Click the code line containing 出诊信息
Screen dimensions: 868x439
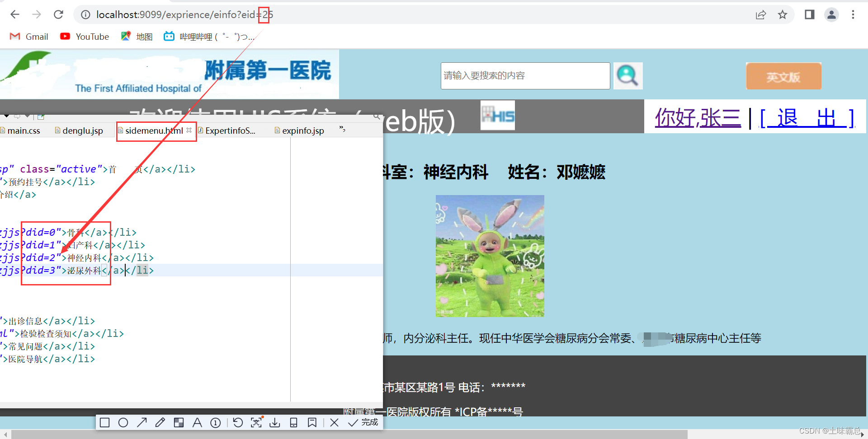point(47,321)
